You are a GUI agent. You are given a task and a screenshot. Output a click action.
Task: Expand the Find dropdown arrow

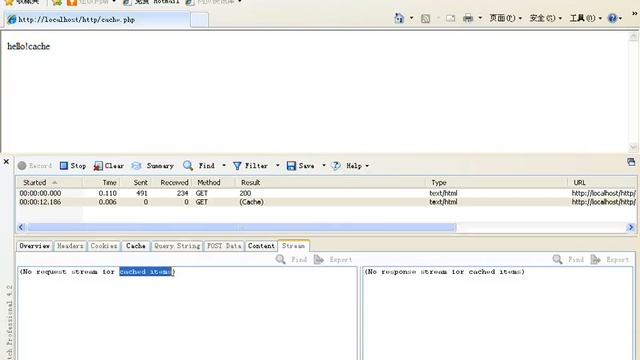tap(224, 165)
